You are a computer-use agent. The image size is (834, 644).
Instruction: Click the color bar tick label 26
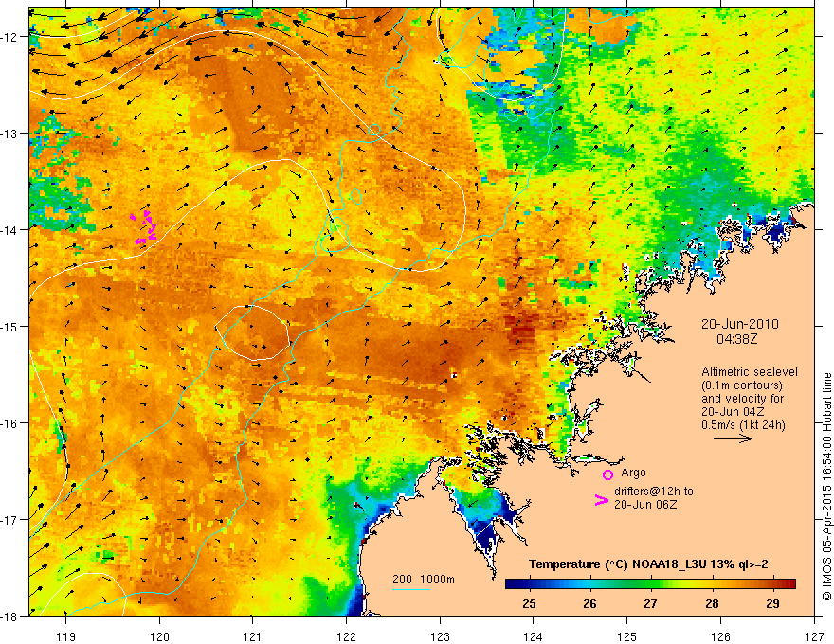coord(589,604)
